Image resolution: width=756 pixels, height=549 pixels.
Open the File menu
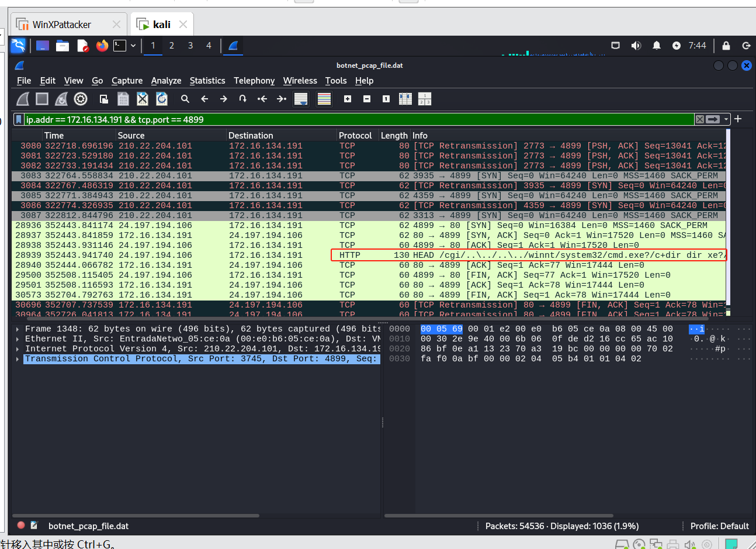(24, 81)
